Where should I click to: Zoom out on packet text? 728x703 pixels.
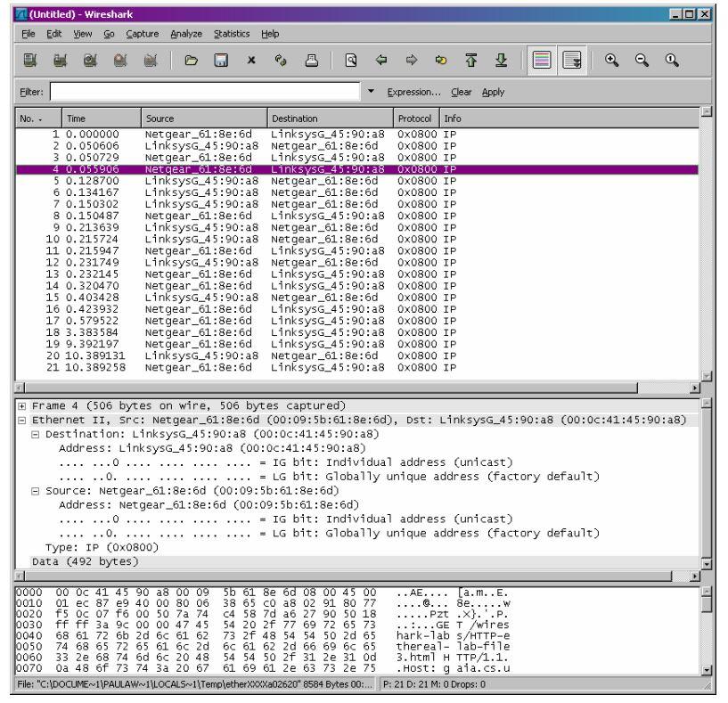click(642, 61)
